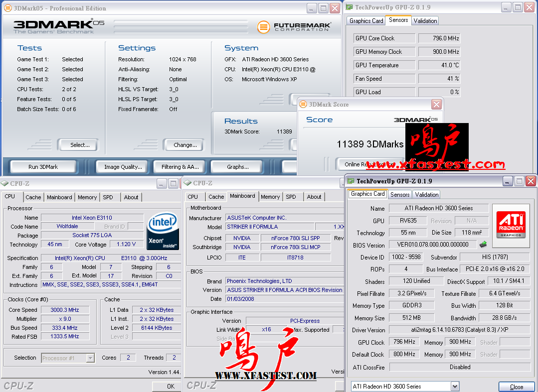This screenshot has height=392, width=538.
Task: Open Mainboard tab in left CPU-Z window
Action: 59,197
